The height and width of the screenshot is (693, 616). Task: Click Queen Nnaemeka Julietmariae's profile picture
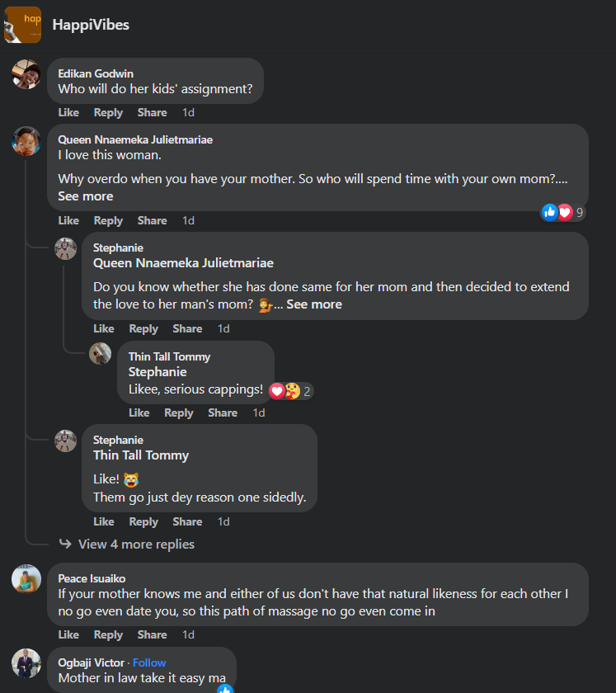(x=26, y=141)
